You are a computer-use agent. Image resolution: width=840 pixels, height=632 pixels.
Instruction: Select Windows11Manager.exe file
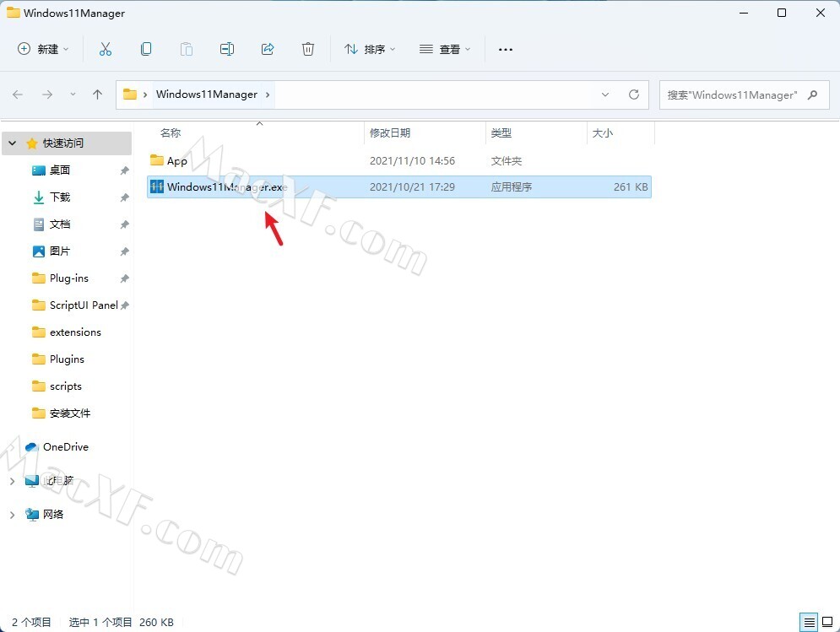399,187
